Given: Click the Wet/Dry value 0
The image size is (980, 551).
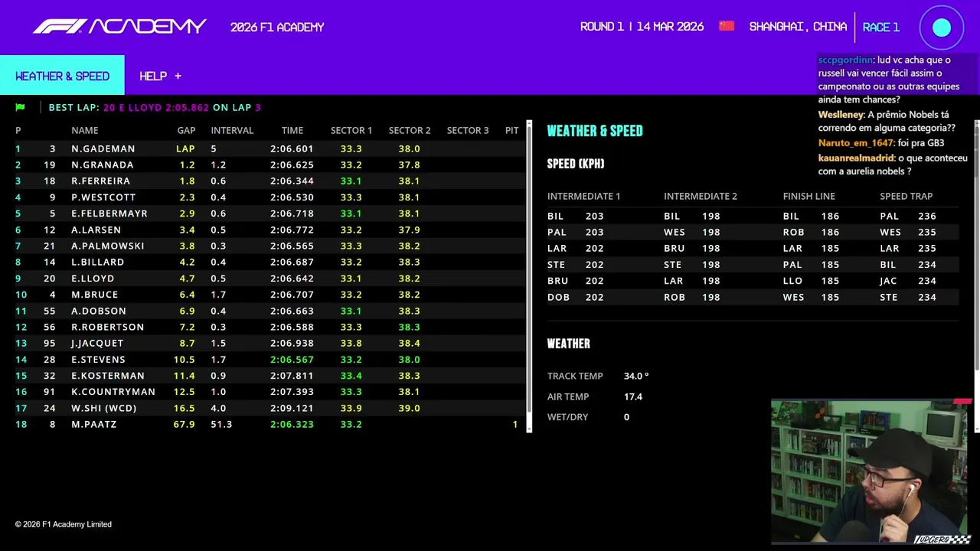Looking at the screenshot, I should click(626, 417).
